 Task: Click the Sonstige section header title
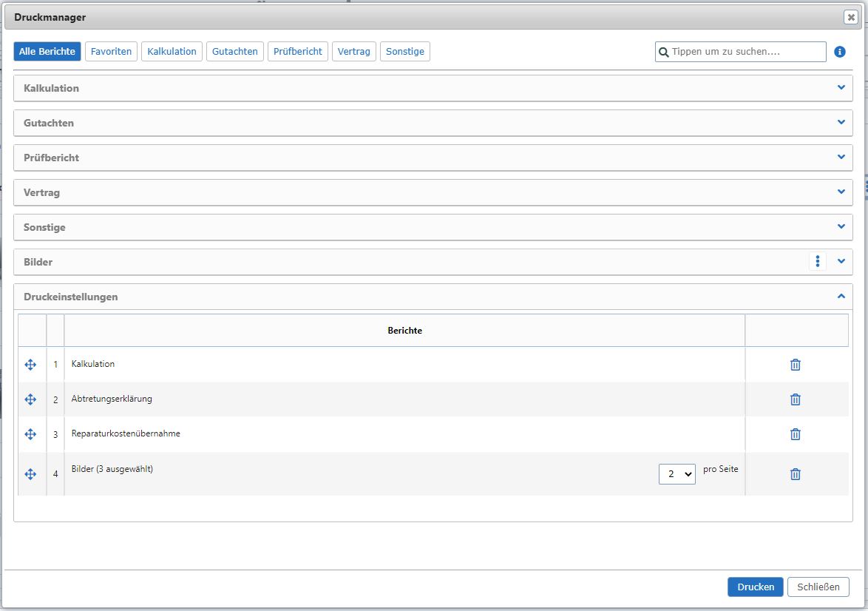(x=44, y=228)
